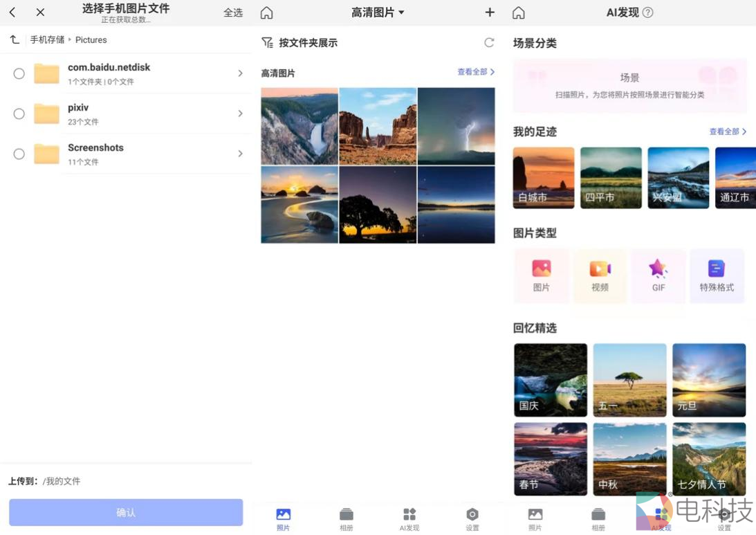Tap the filter icon beside 按文件夹展示

click(266, 42)
